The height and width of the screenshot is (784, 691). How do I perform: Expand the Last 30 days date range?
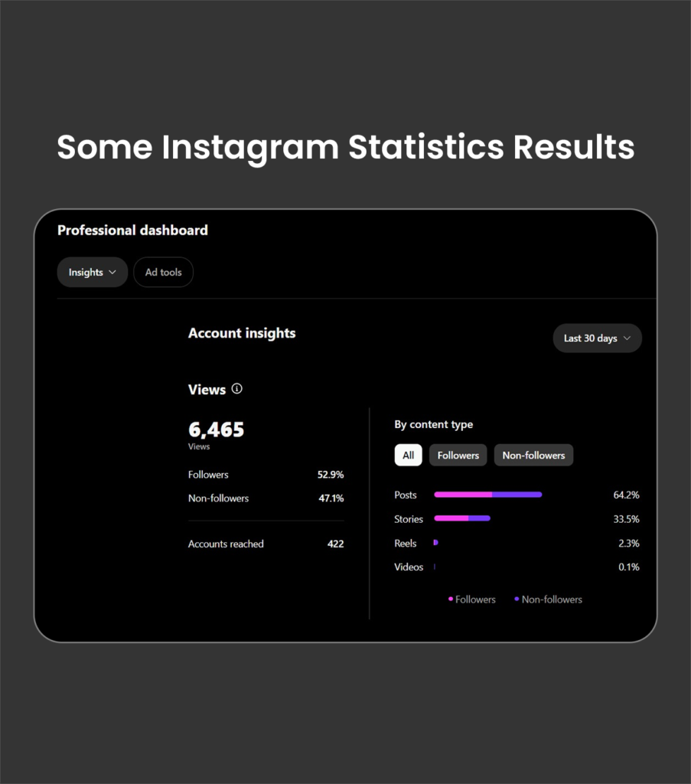point(597,338)
